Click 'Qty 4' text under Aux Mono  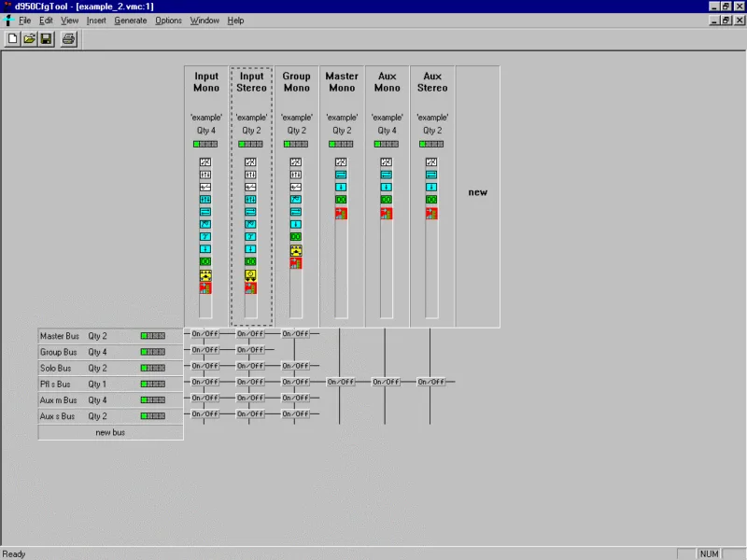387,131
